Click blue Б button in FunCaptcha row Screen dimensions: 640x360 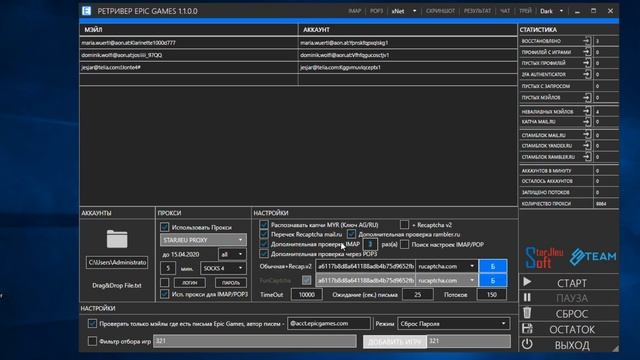coord(493,280)
